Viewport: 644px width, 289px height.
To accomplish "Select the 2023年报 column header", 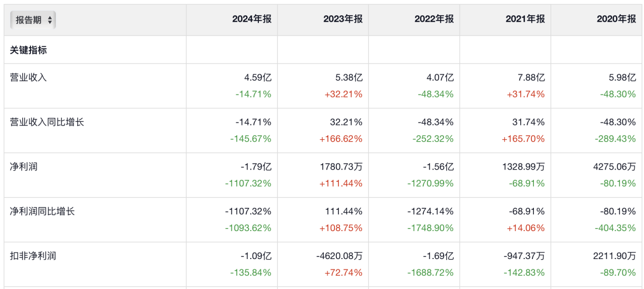I will pyautogui.click(x=343, y=19).
